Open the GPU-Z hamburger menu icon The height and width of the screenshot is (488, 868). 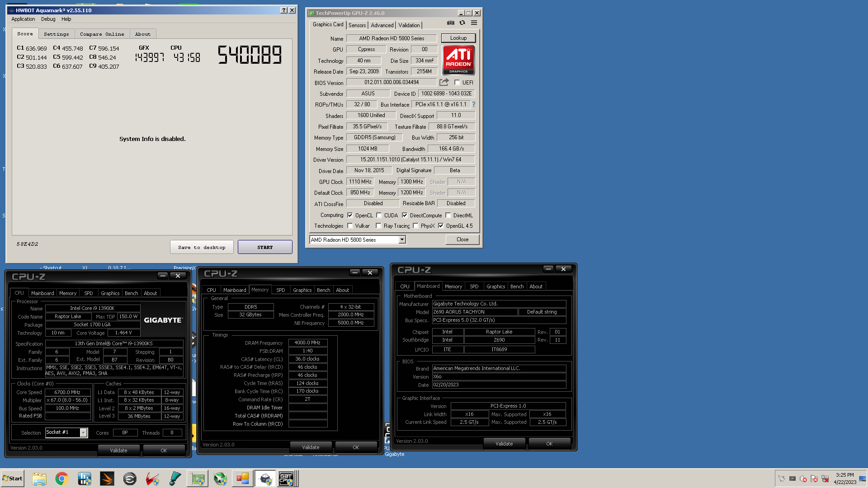pos(474,23)
